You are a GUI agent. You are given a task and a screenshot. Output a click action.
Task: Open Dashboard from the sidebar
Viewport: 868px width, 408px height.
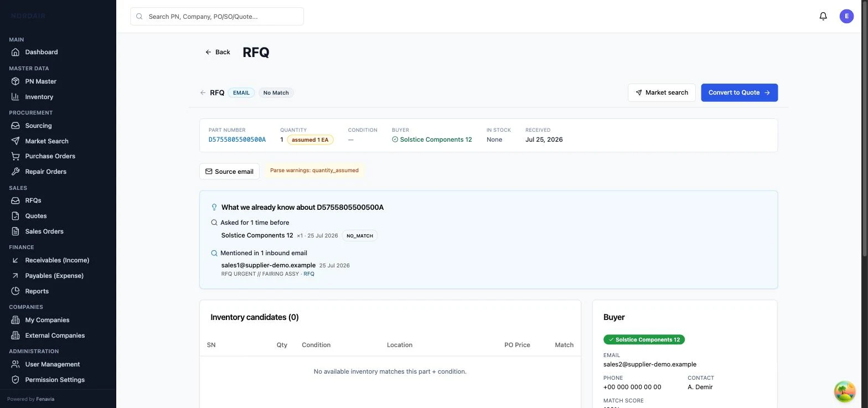tap(58, 52)
